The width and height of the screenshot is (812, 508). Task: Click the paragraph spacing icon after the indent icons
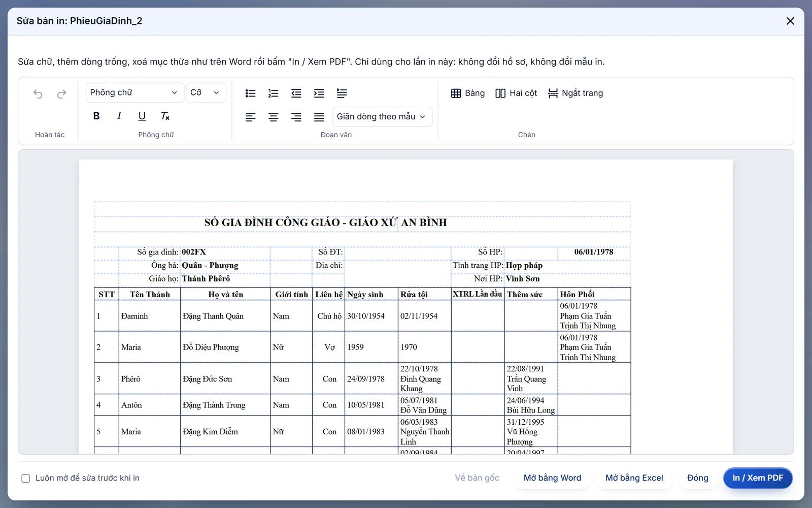pos(342,93)
